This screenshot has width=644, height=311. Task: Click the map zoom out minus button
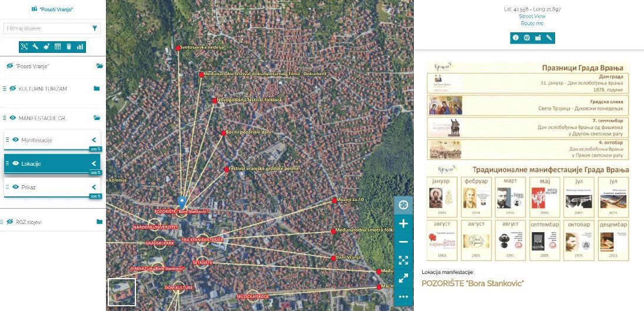403,242
